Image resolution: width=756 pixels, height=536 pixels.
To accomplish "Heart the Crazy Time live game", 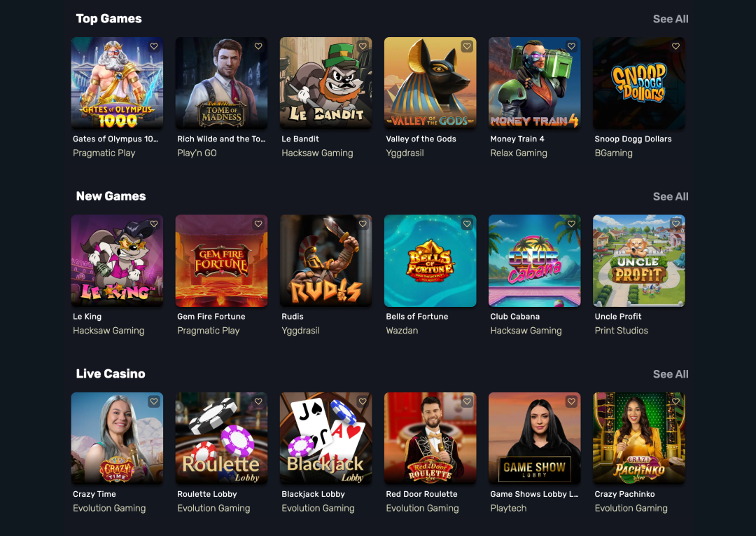I will (x=154, y=401).
